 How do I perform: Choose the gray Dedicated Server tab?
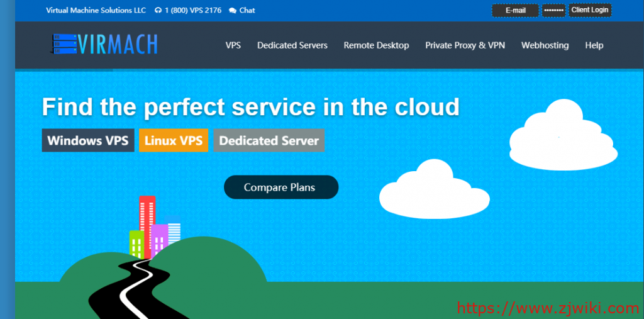269,140
